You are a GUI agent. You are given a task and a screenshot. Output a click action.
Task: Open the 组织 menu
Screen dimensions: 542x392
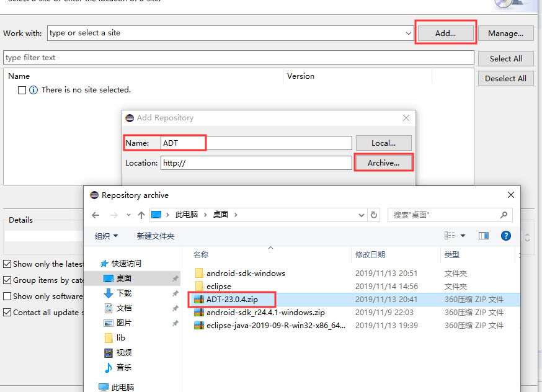[x=107, y=236]
